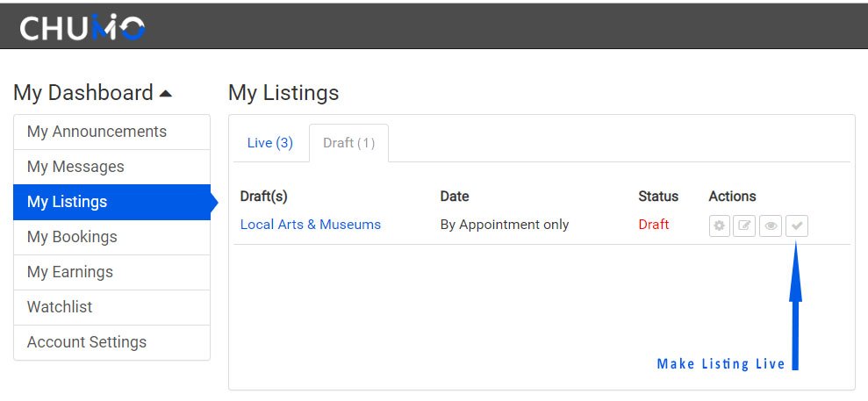
Task: Select the Draft (1) tab
Action: 348,143
